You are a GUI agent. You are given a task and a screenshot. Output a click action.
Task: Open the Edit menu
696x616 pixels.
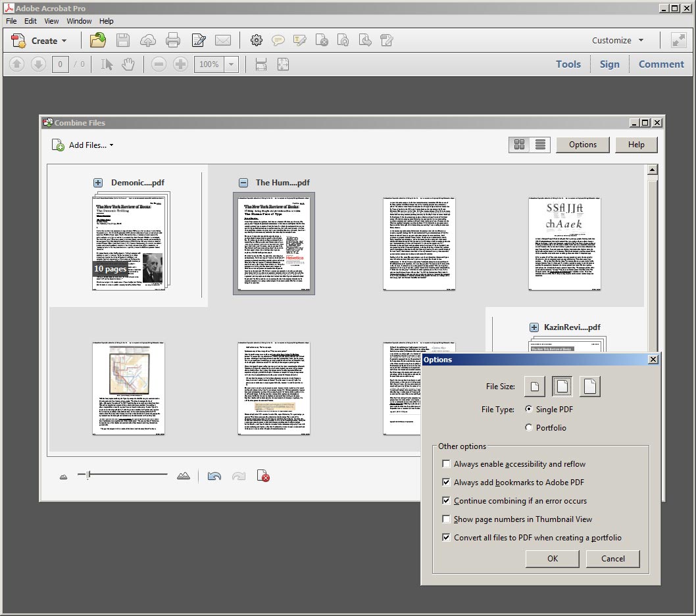click(30, 21)
